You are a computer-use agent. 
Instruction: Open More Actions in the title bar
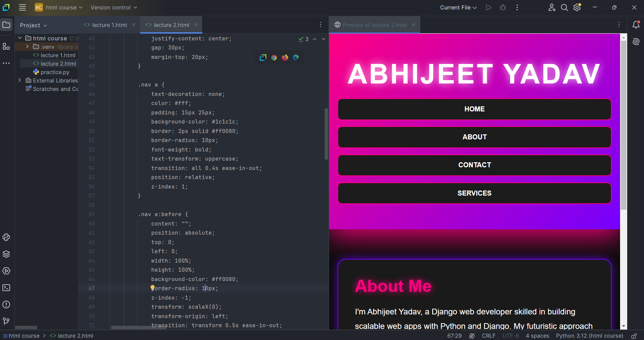[x=517, y=7]
